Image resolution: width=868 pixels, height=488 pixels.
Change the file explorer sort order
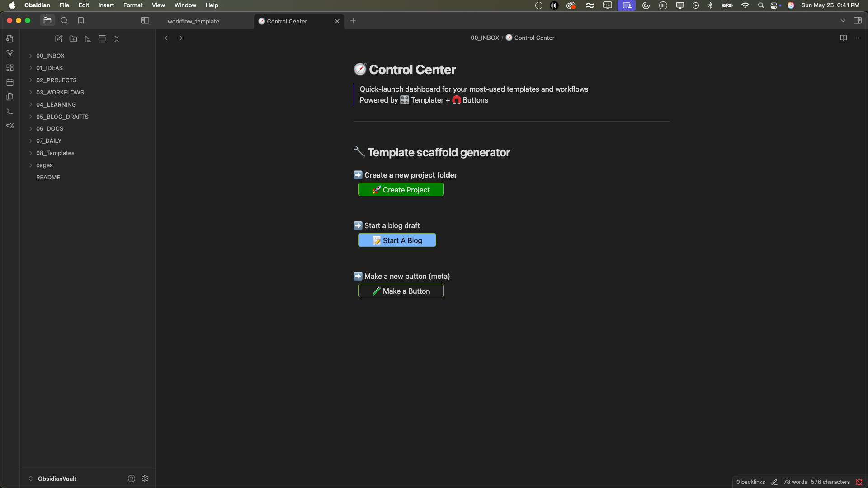[x=88, y=39]
